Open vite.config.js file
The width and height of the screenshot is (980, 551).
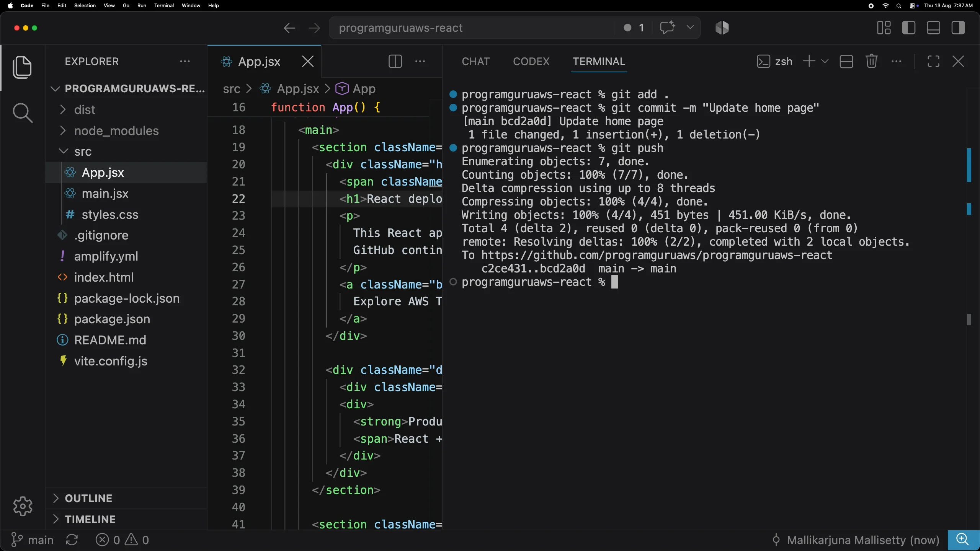[x=126, y=361]
